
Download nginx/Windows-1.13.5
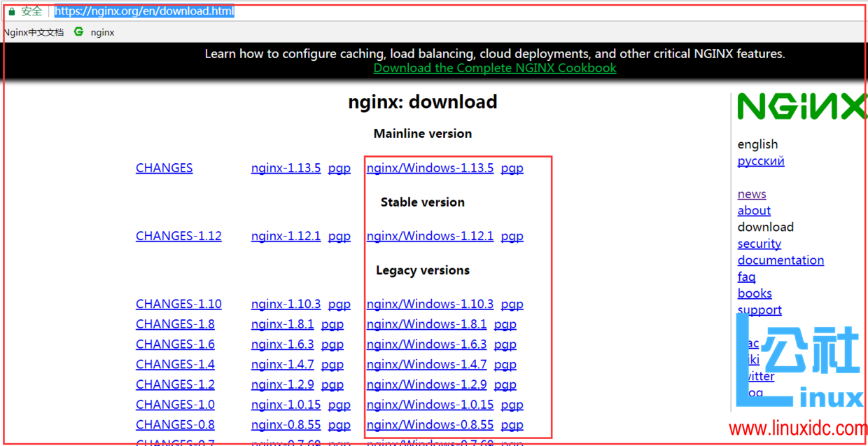[430, 168]
